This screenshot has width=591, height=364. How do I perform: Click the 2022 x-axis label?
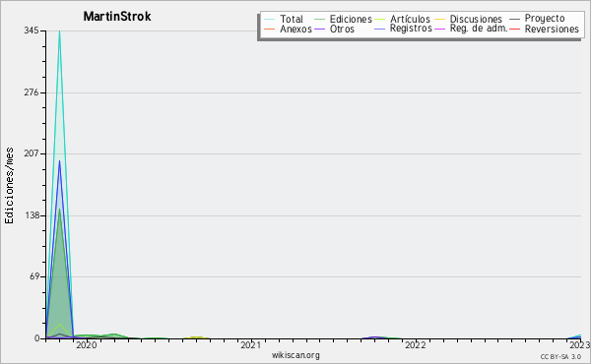pyautogui.click(x=416, y=345)
